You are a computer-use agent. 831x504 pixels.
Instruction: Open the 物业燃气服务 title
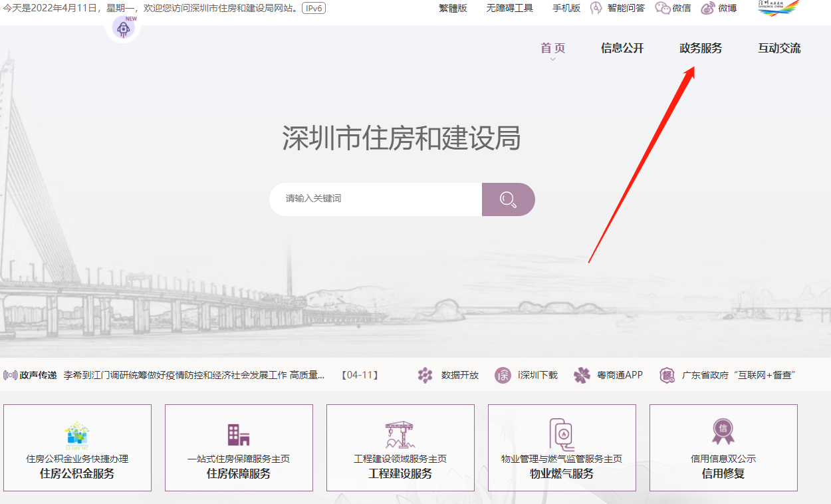(562, 473)
